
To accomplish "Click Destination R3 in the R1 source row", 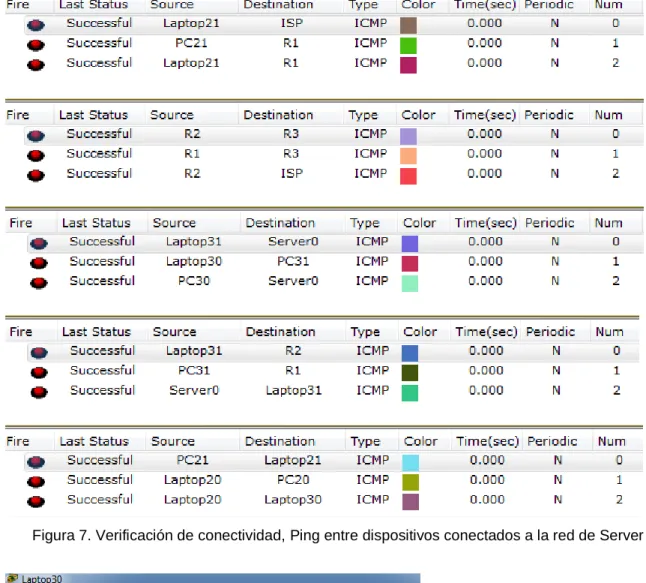I will (291, 154).
